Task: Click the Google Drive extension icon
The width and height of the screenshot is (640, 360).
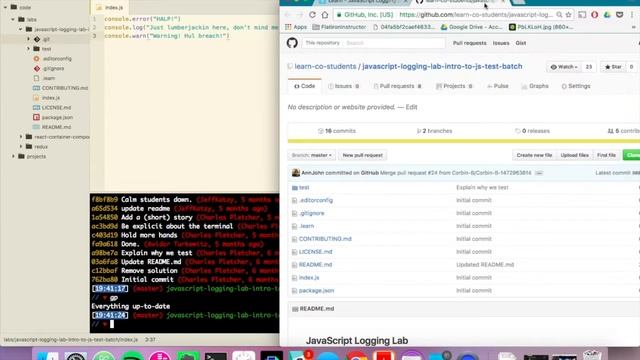Action: pos(607,15)
